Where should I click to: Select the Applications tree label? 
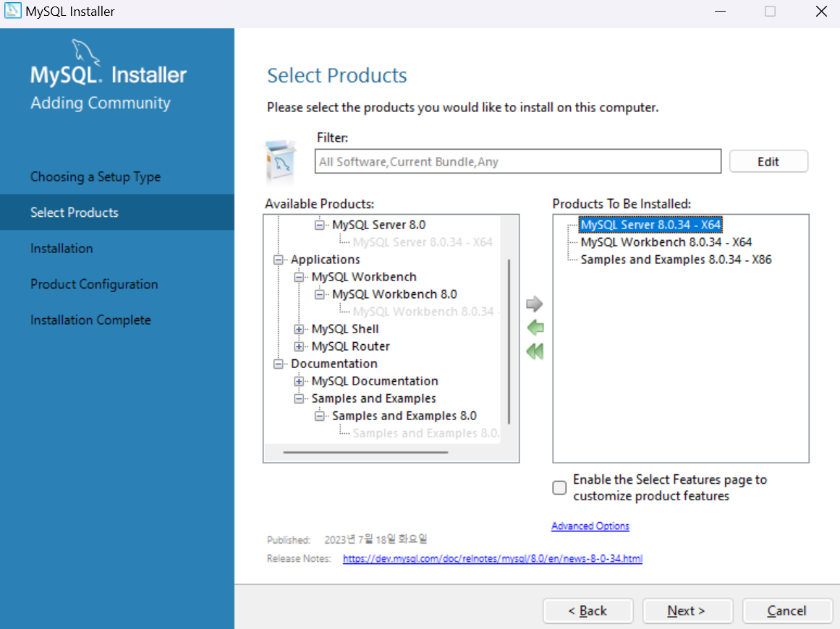pyautogui.click(x=325, y=260)
